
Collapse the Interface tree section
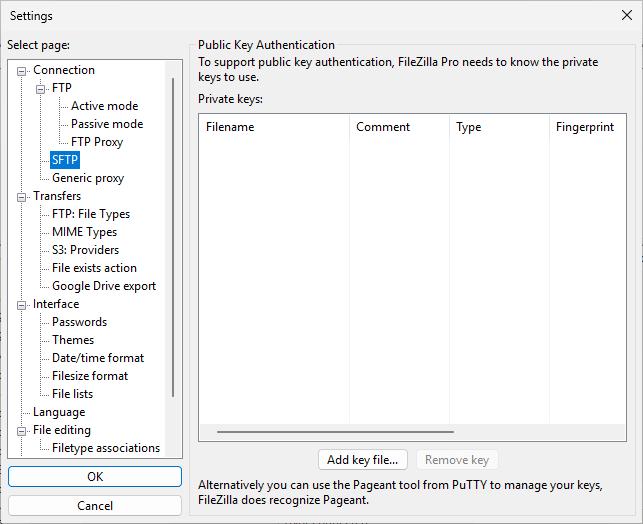(x=22, y=304)
